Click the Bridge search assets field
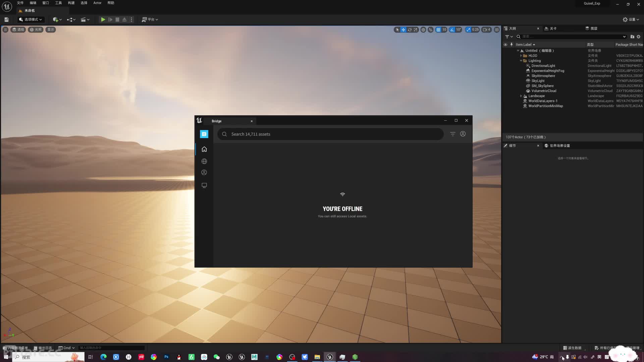 [x=330, y=134]
